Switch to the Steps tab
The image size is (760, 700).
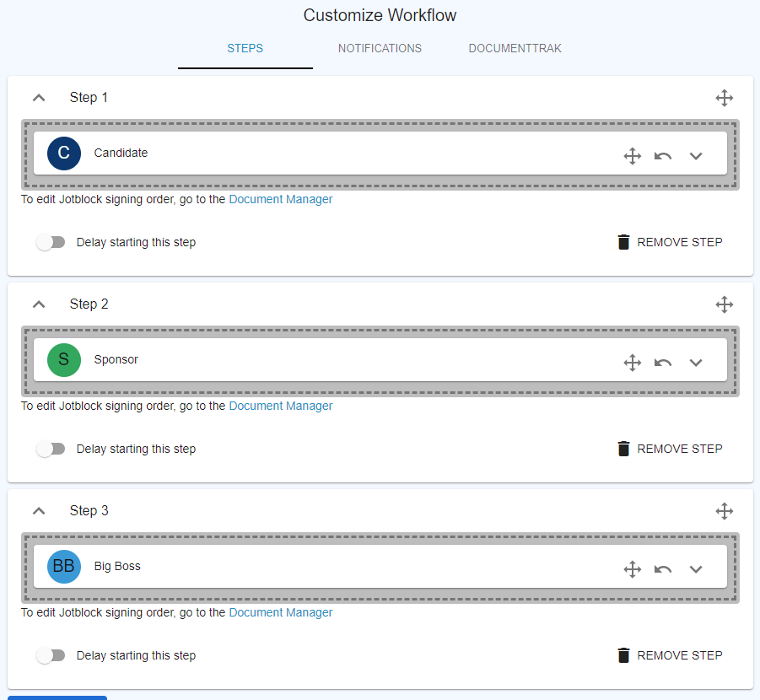click(x=245, y=48)
